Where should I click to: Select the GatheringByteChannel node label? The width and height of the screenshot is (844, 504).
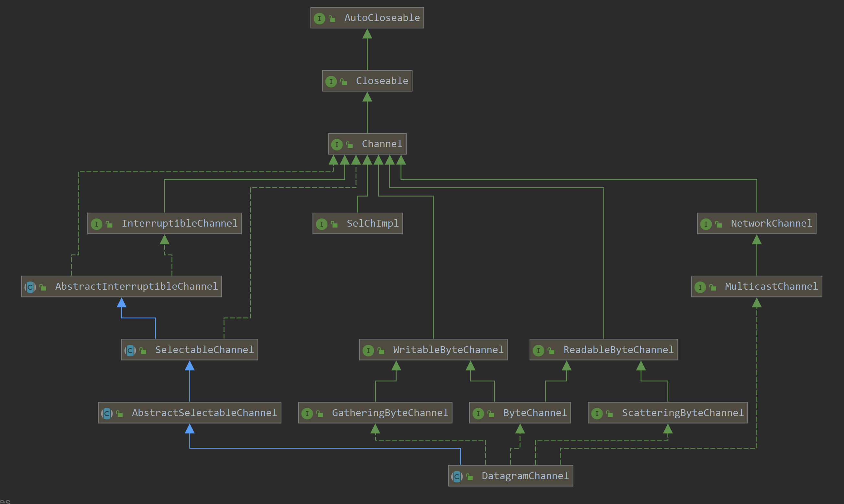[390, 413]
